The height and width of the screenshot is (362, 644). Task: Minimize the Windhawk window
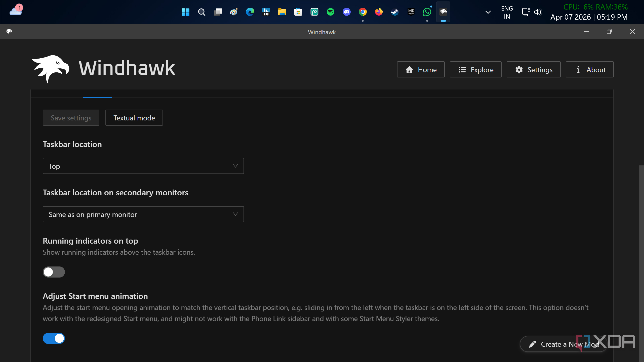tap(586, 32)
